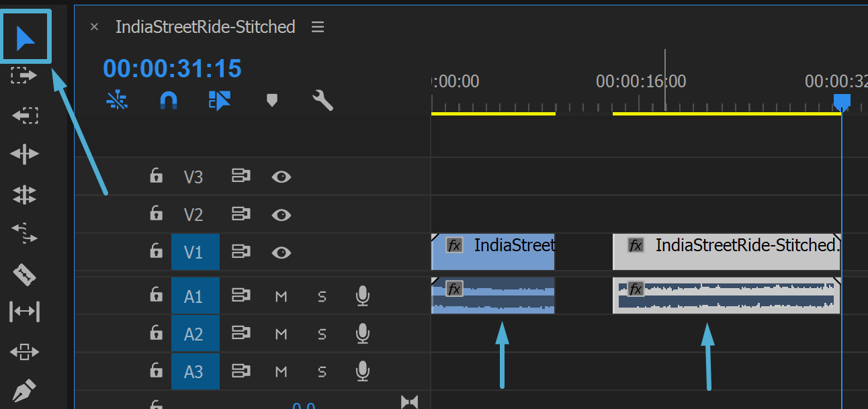Grab the Pen tool

[24, 390]
